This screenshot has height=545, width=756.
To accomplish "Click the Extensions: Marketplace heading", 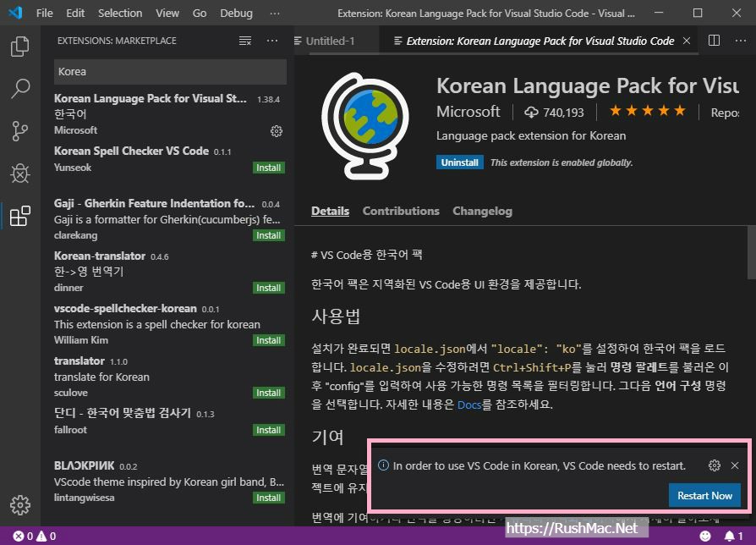I will pos(117,41).
